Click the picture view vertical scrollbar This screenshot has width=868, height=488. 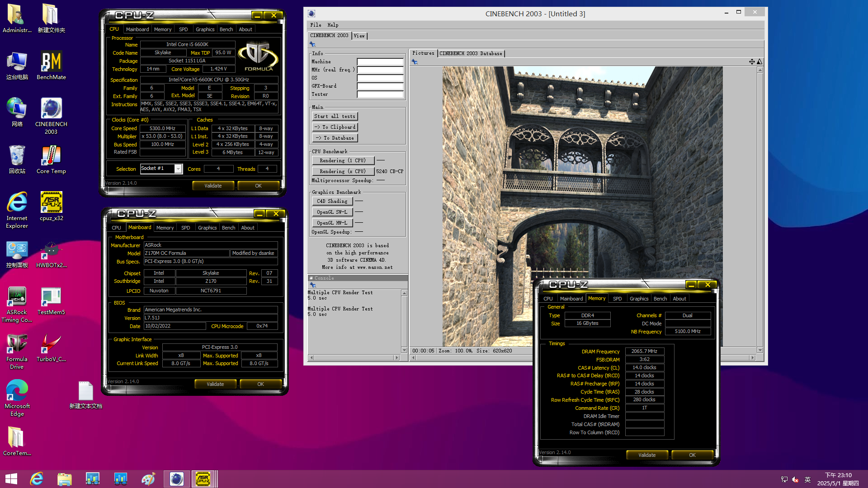point(760,210)
